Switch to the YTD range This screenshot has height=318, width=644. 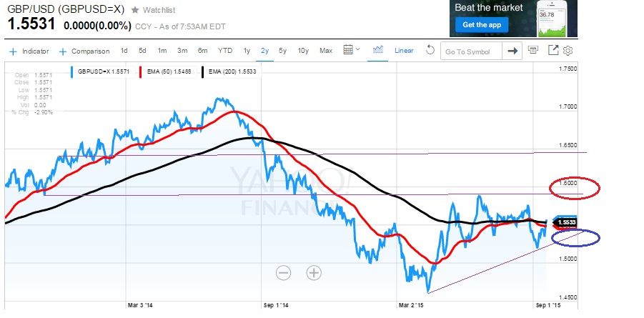click(x=225, y=51)
